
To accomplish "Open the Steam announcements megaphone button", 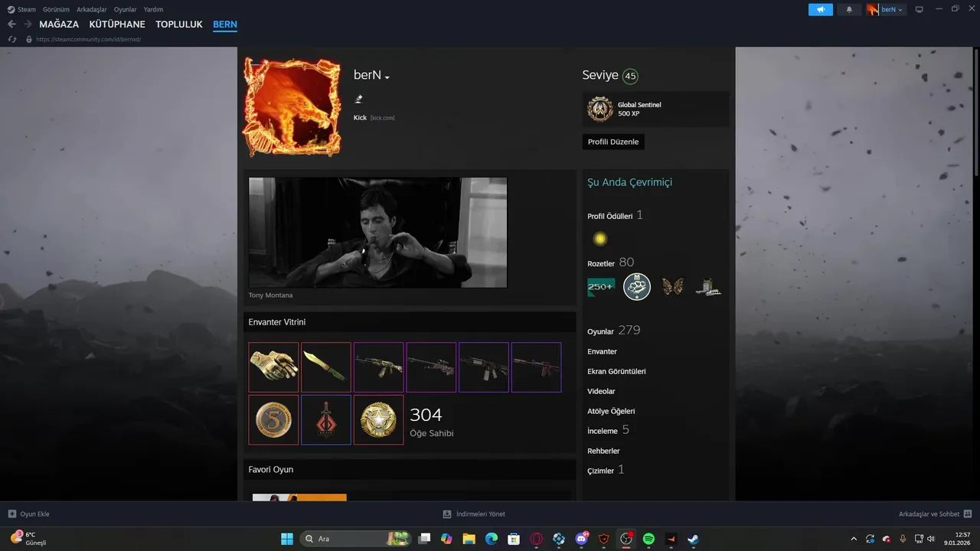I will (x=821, y=9).
